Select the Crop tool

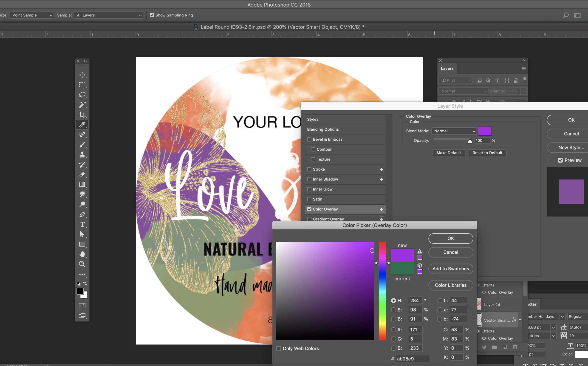82,114
